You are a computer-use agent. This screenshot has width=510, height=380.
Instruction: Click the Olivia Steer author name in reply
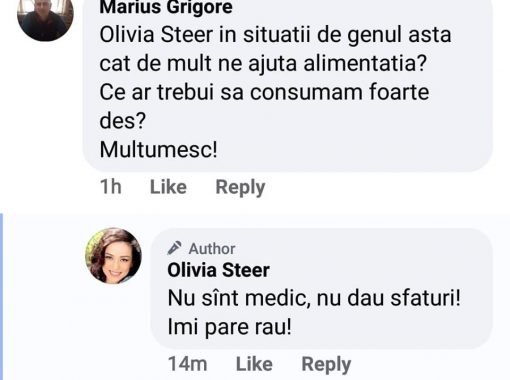[218, 270]
